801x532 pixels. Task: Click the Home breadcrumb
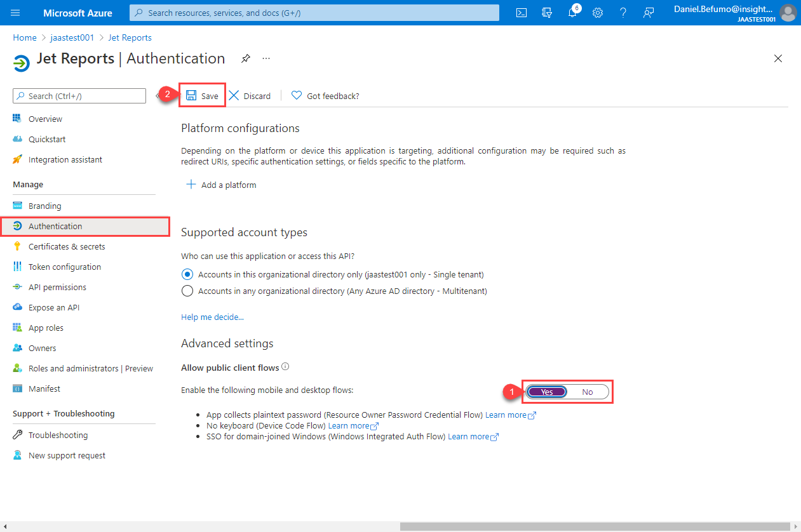click(25, 37)
